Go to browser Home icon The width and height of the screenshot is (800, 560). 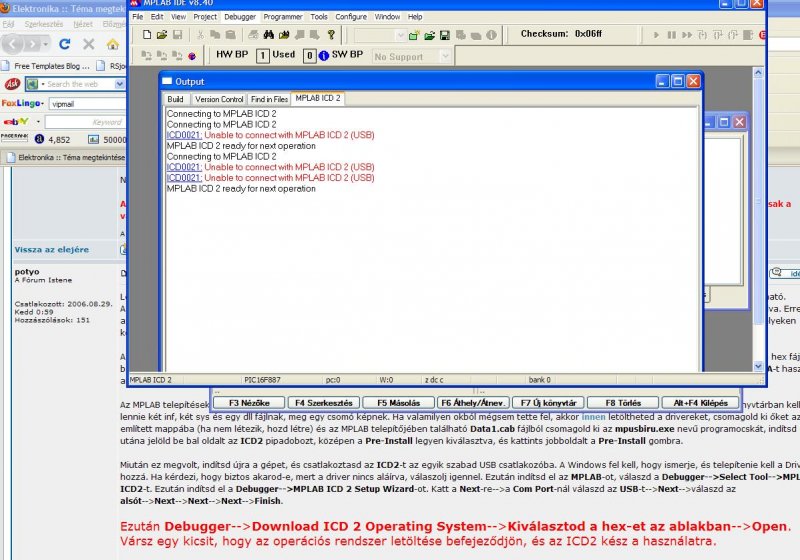click(113, 44)
